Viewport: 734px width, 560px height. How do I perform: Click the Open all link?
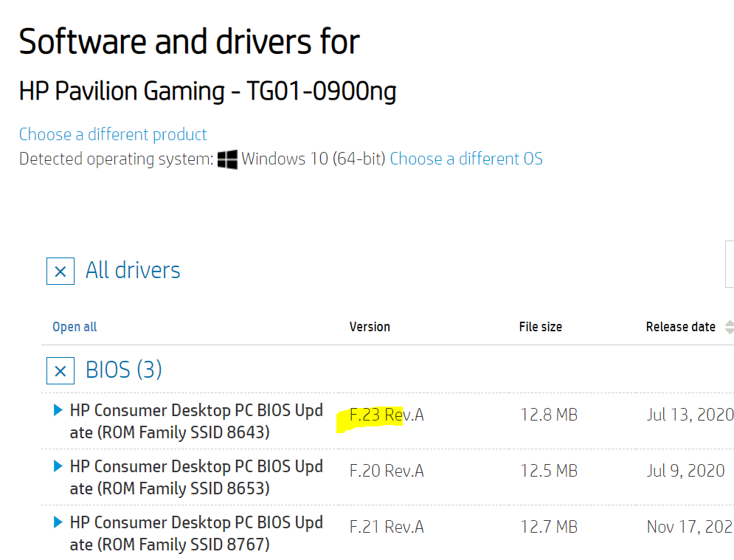point(75,327)
